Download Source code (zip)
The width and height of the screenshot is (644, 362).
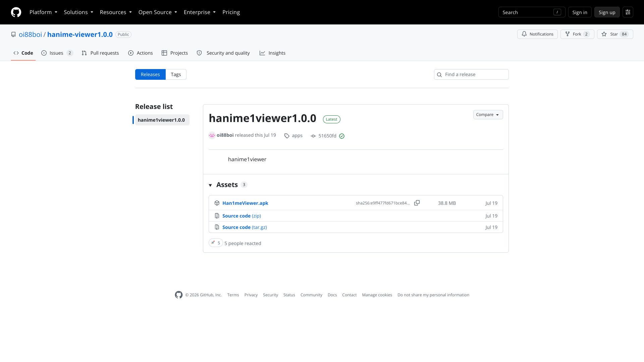[x=241, y=216]
